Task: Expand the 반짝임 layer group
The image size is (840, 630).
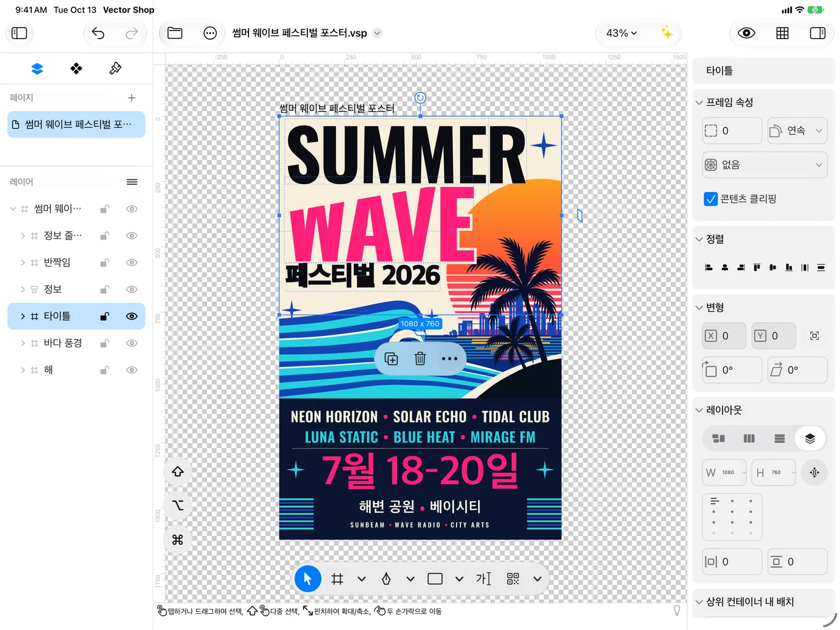Action: 23,263
